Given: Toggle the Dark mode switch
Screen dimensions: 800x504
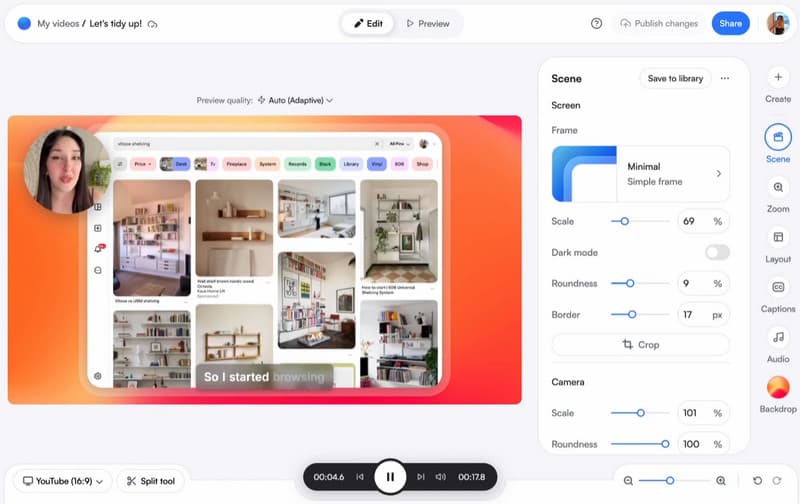Looking at the screenshot, I should (717, 252).
